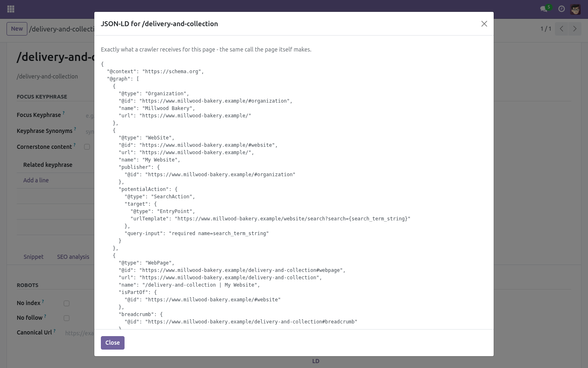Screen dimensions: 588x368
Task: Close the JSON-LD dialog with X
Action: [484, 24]
